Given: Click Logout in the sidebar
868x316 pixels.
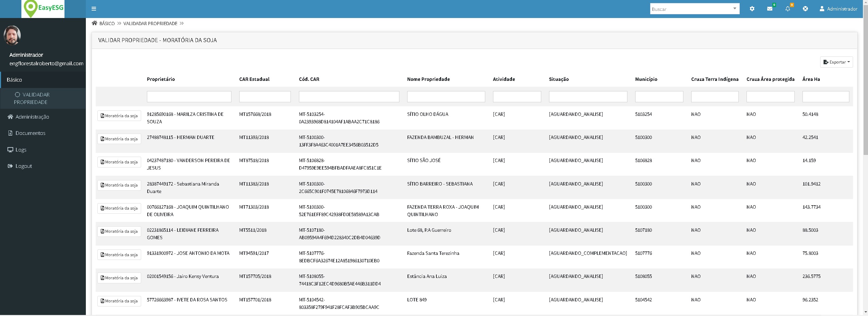Looking at the screenshot, I should (23, 166).
